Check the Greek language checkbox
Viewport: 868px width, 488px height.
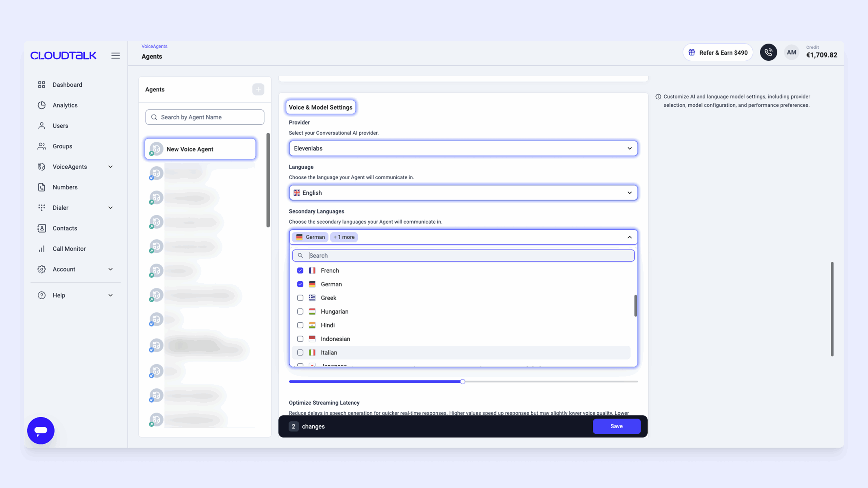300,298
